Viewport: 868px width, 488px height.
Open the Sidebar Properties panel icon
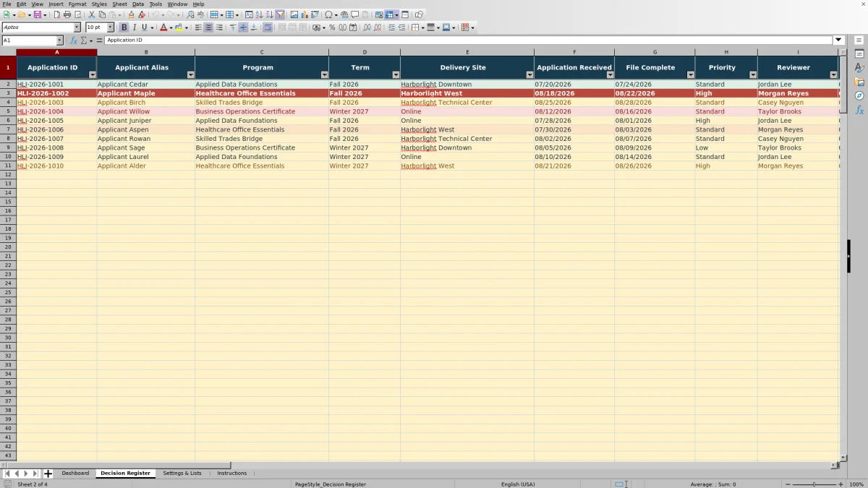pos(859,54)
